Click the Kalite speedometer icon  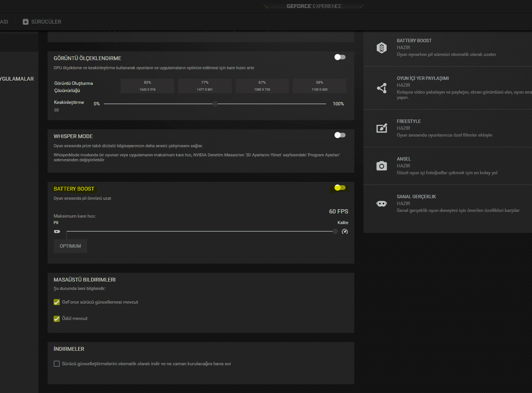[345, 231]
